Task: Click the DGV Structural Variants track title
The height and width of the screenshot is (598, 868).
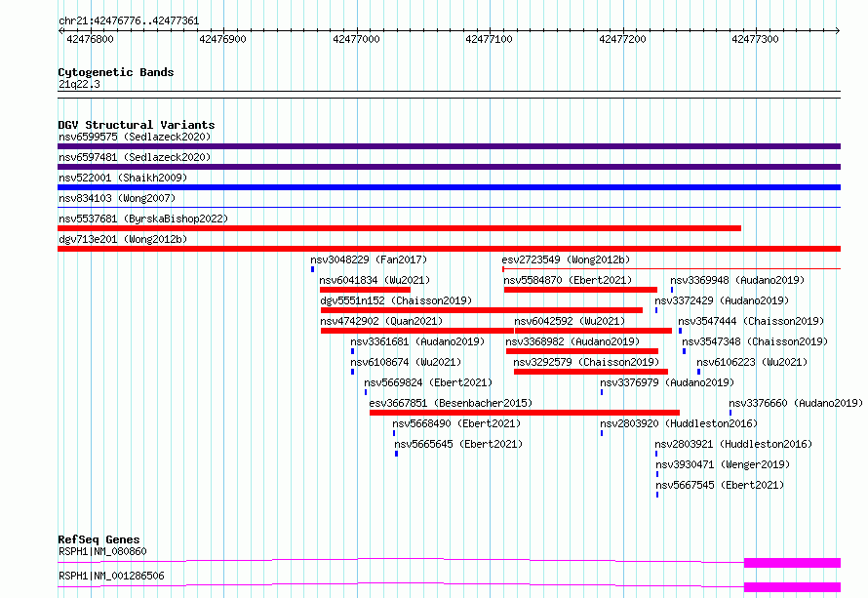Action: pos(136,125)
